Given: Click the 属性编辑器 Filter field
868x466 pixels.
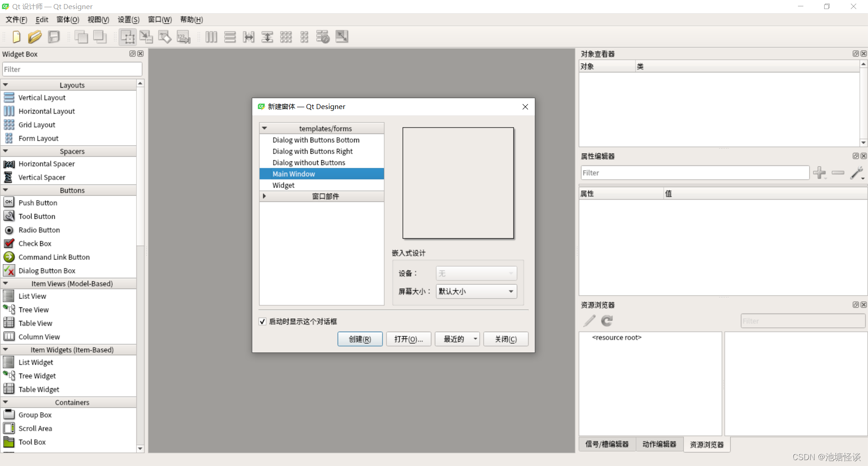Looking at the screenshot, I should [x=695, y=173].
